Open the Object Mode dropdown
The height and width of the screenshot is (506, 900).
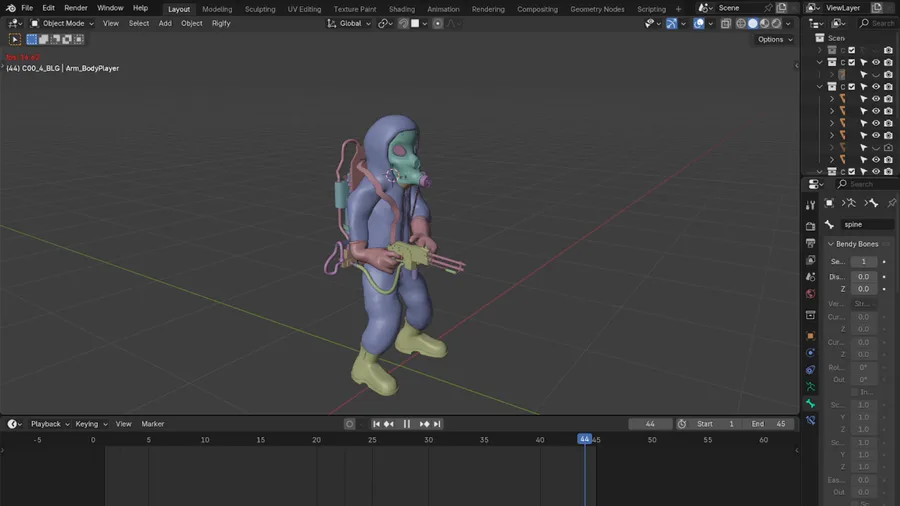62,24
